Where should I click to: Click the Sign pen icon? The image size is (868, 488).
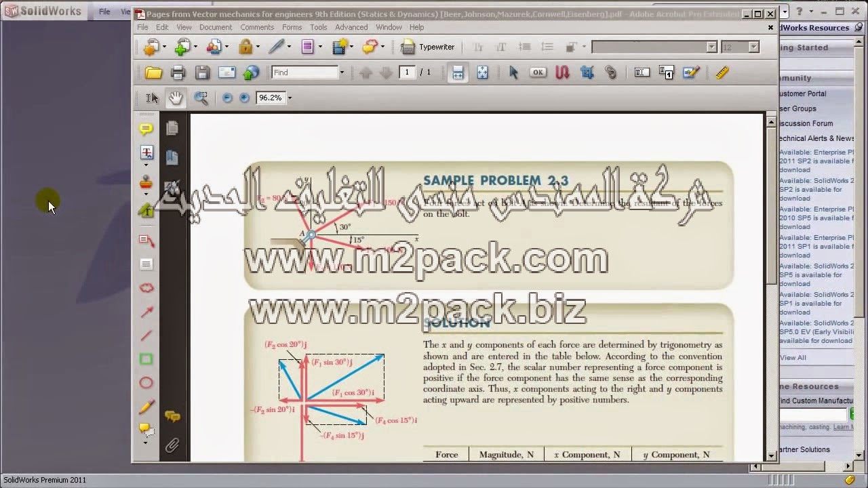275,47
